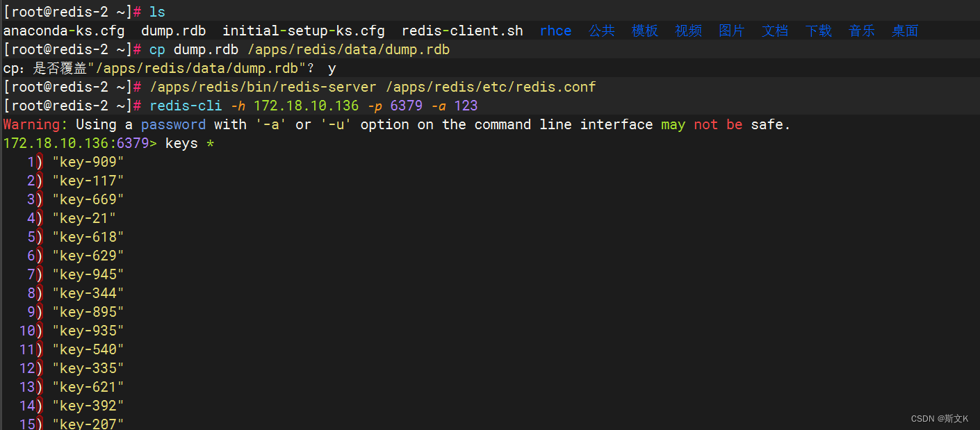The height and width of the screenshot is (430, 980).
Task: Select the "key-540" entry
Action: (x=88, y=349)
